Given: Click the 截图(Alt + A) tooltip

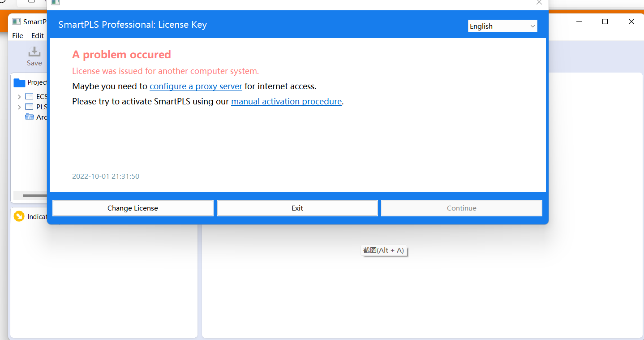Looking at the screenshot, I should [x=384, y=250].
